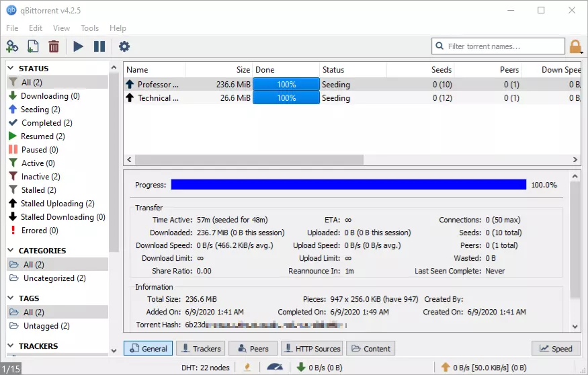This screenshot has width=588, height=375.
Task: Switch to the Peers tab
Action: click(253, 348)
